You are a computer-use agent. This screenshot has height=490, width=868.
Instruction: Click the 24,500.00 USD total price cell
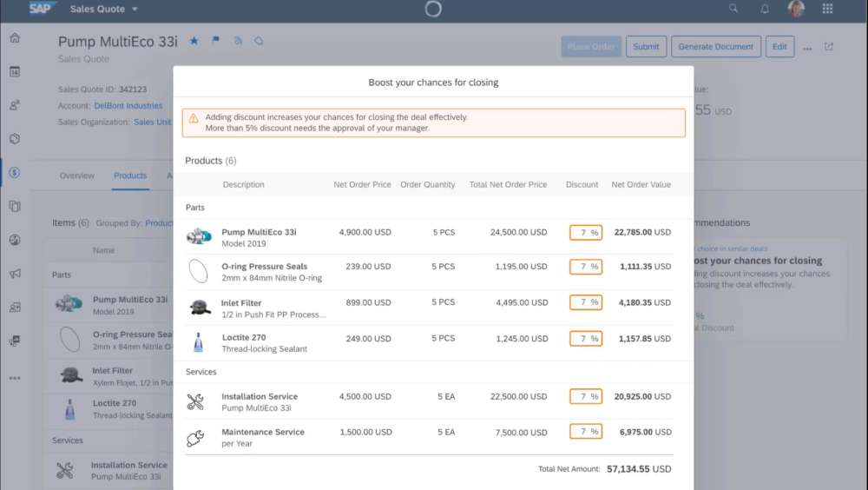click(x=519, y=232)
